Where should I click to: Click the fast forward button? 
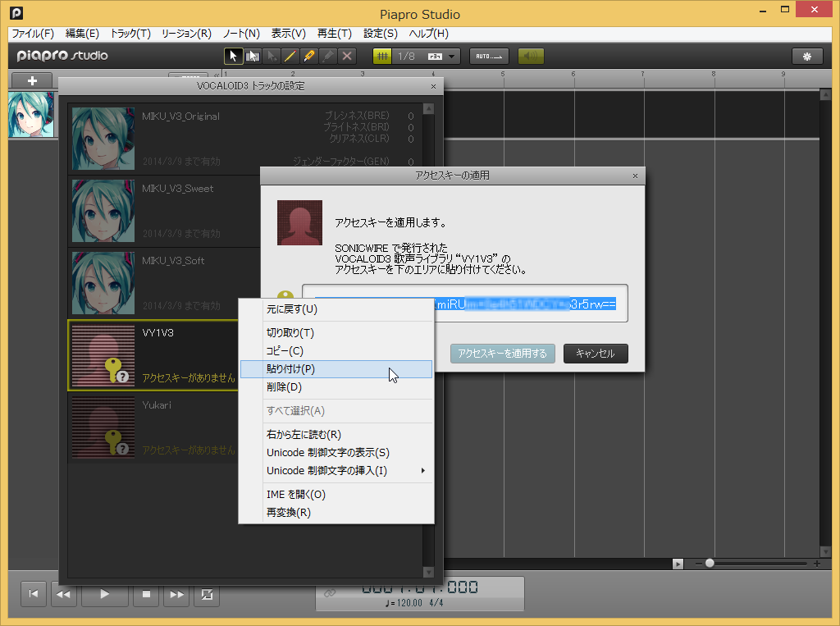click(177, 594)
